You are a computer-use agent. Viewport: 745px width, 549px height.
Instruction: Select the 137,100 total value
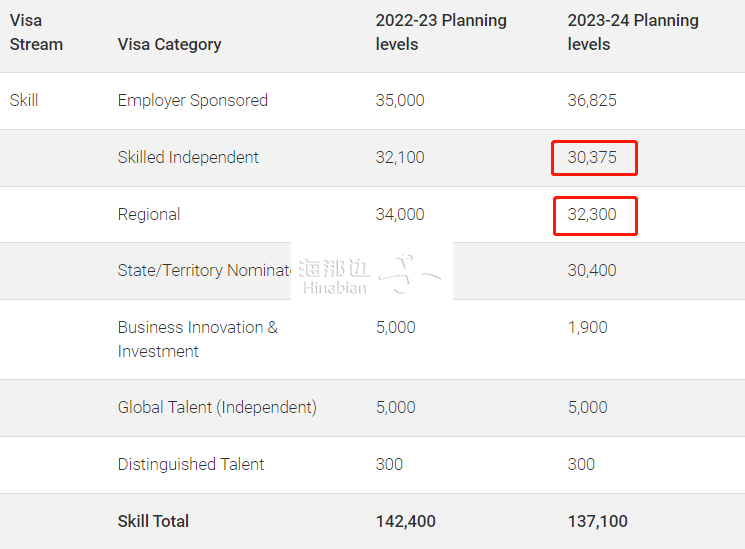tap(597, 521)
